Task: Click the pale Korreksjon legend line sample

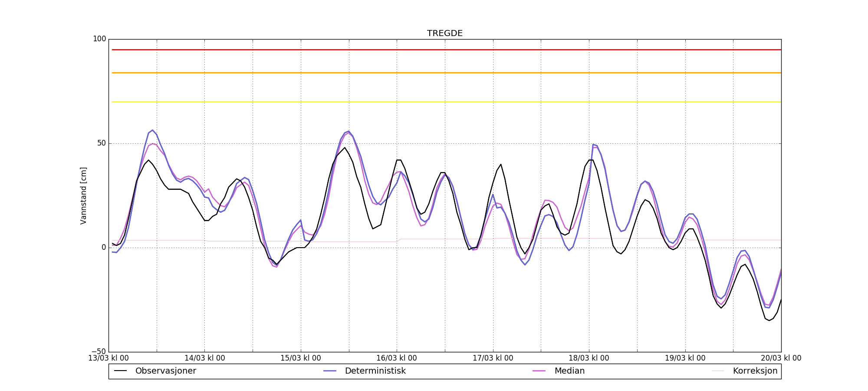Action: pyautogui.click(x=718, y=371)
